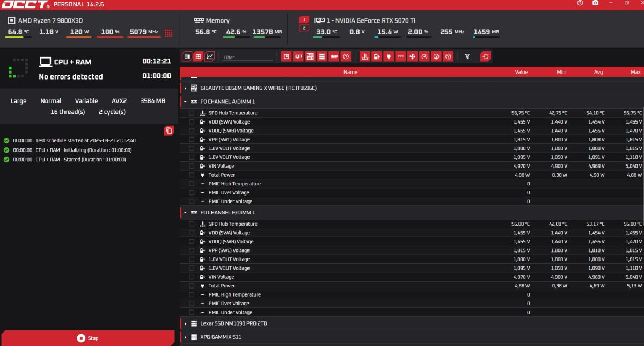Click the funnel filter icon
Image resolution: width=644 pixels, height=346 pixels.
467,56
